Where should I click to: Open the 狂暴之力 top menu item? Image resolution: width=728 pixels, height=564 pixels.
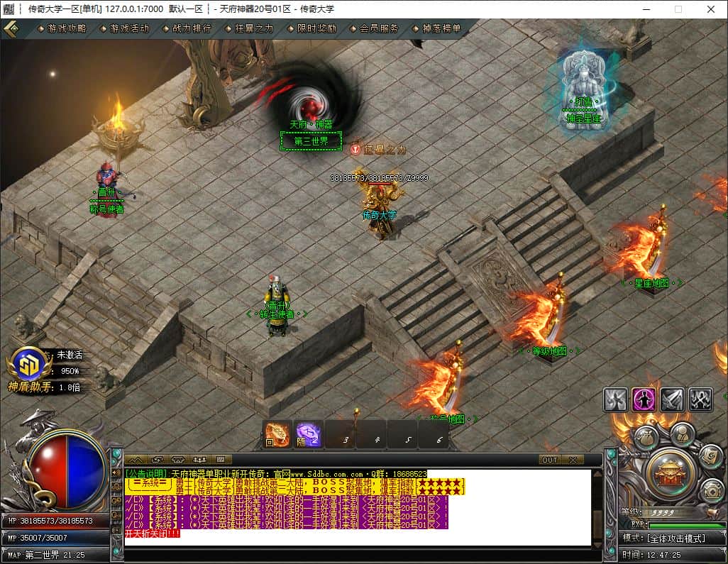point(249,29)
